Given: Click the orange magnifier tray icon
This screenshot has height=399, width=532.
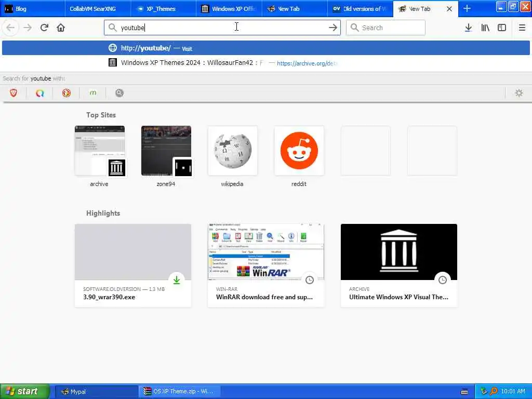Looking at the screenshot, I should 494,392.
